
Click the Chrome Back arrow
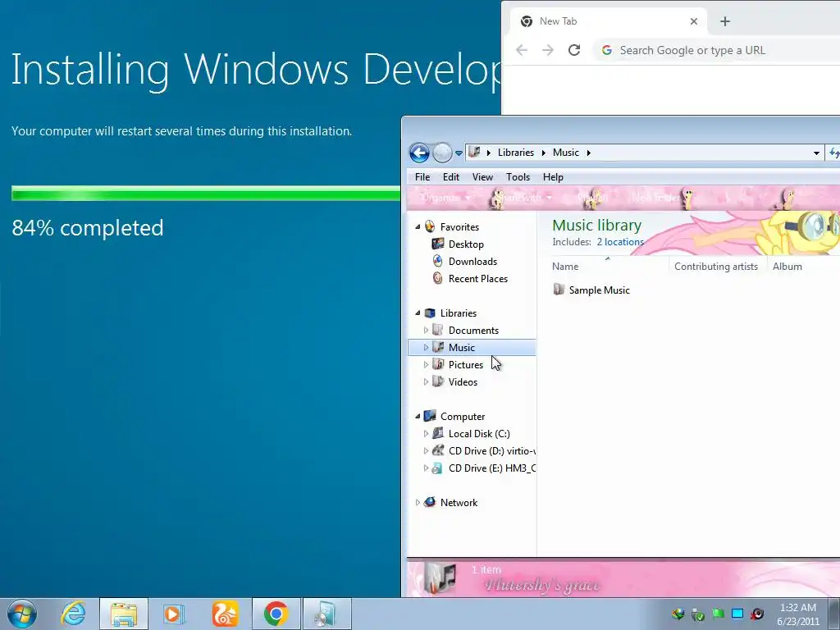pyautogui.click(x=521, y=50)
